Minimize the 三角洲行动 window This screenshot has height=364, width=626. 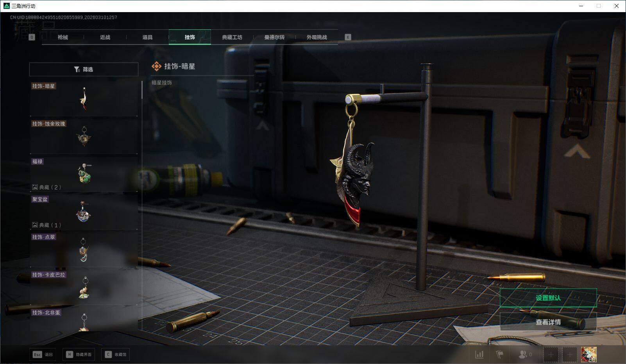click(x=581, y=6)
